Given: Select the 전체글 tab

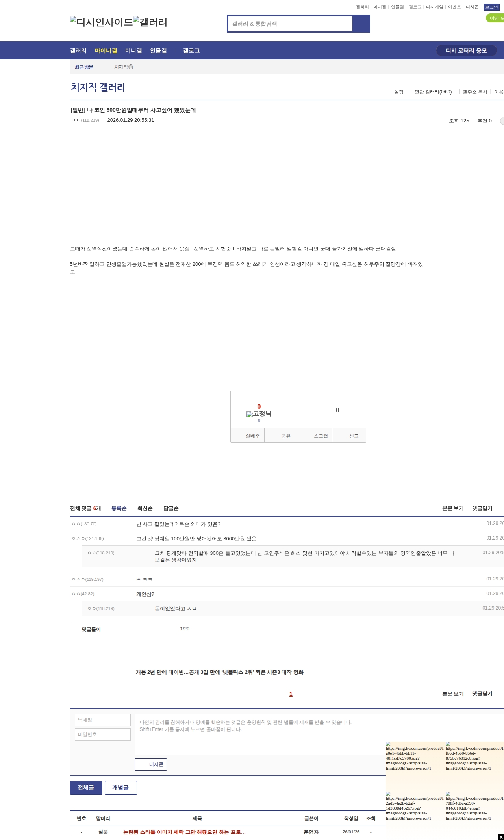Looking at the screenshot, I should (86, 788).
